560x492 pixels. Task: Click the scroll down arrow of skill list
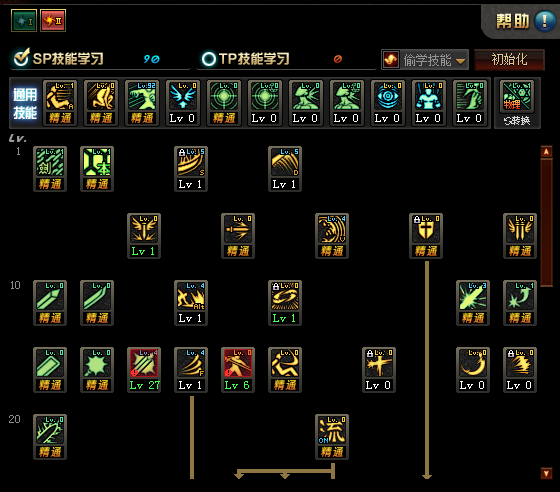tap(546, 473)
